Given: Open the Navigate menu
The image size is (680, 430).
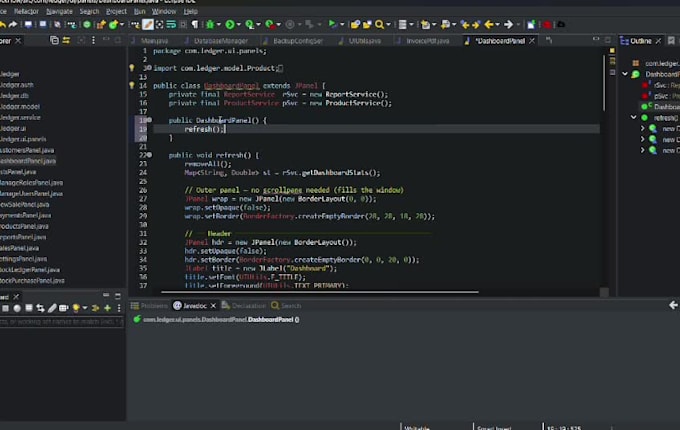Looking at the screenshot, I should (59, 11).
